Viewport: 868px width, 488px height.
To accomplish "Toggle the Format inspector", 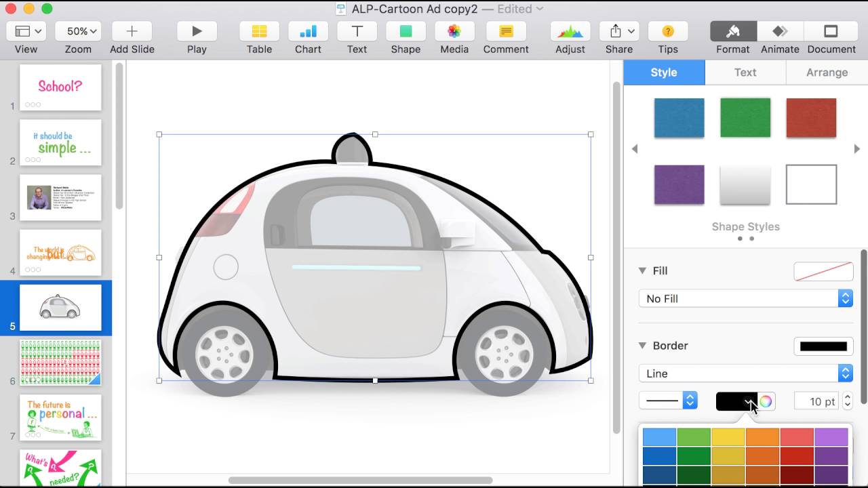I will [x=733, y=31].
